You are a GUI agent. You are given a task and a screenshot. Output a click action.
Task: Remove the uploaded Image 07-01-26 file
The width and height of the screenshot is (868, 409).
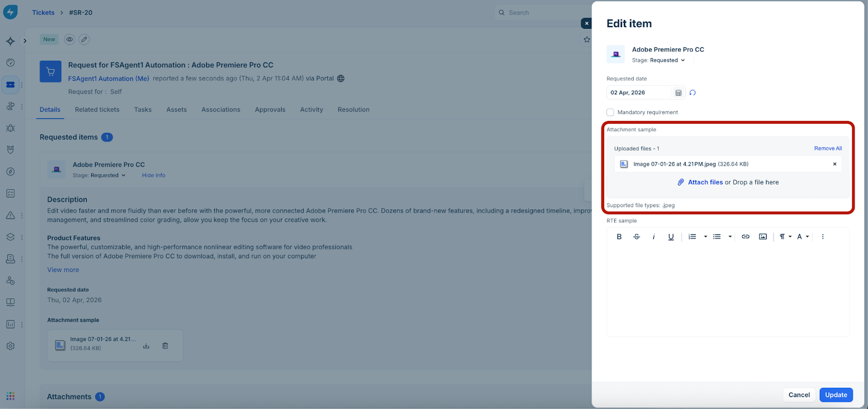(834, 164)
